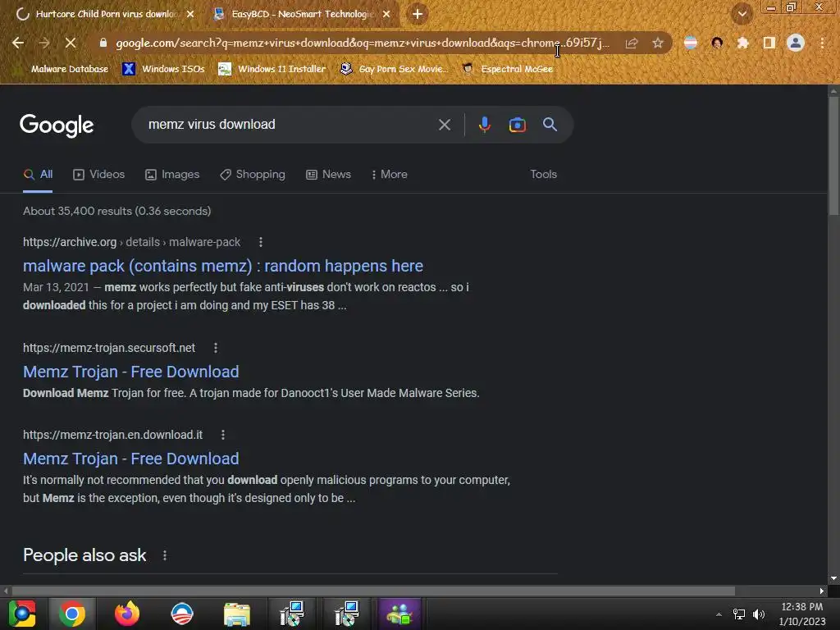Image resolution: width=840 pixels, height=630 pixels.
Task: Expand the More search filters menu
Action: (x=390, y=175)
